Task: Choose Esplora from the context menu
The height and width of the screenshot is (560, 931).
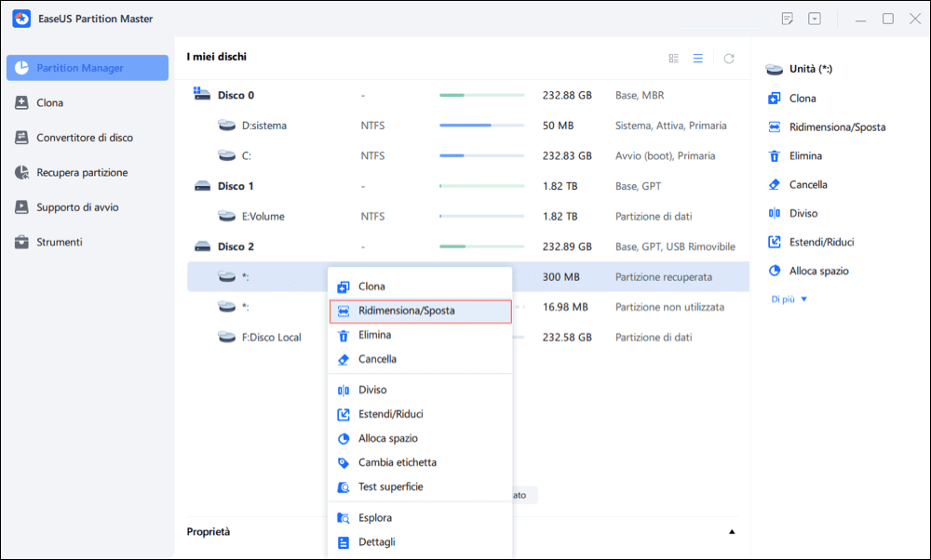Action: coord(420,518)
